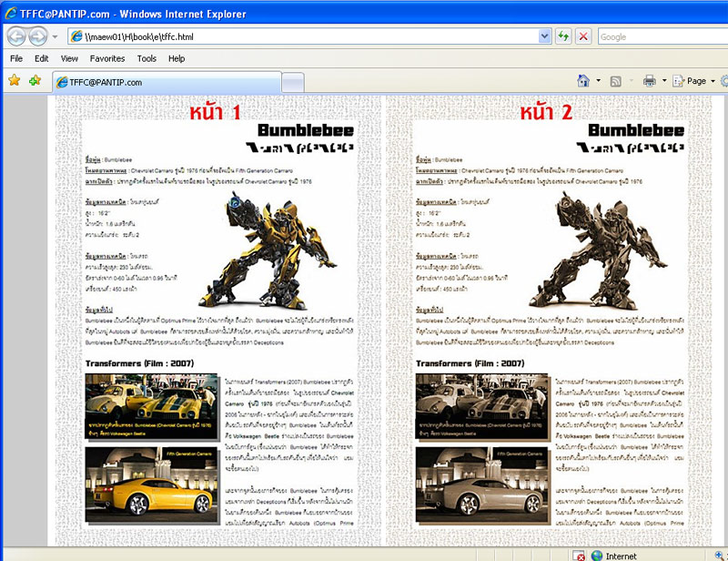This screenshot has width=728, height=561.
Task: Click the yellow Camaro and Beetle photo
Action: pyautogui.click(x=151, y=406)
